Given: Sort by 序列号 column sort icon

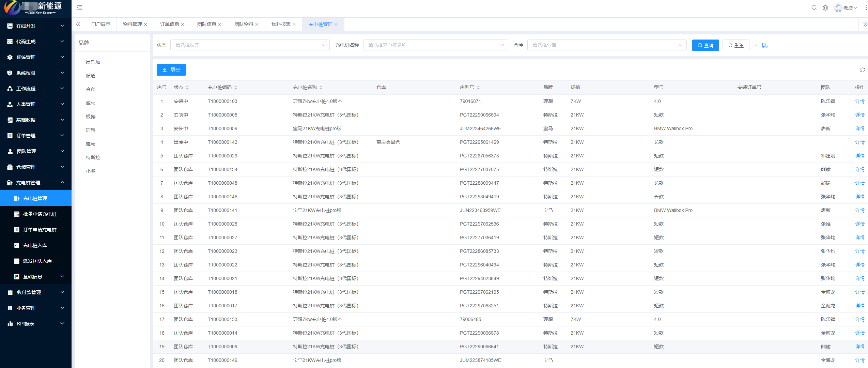Looking at the screenshot, I should click(x=478, y=88).
